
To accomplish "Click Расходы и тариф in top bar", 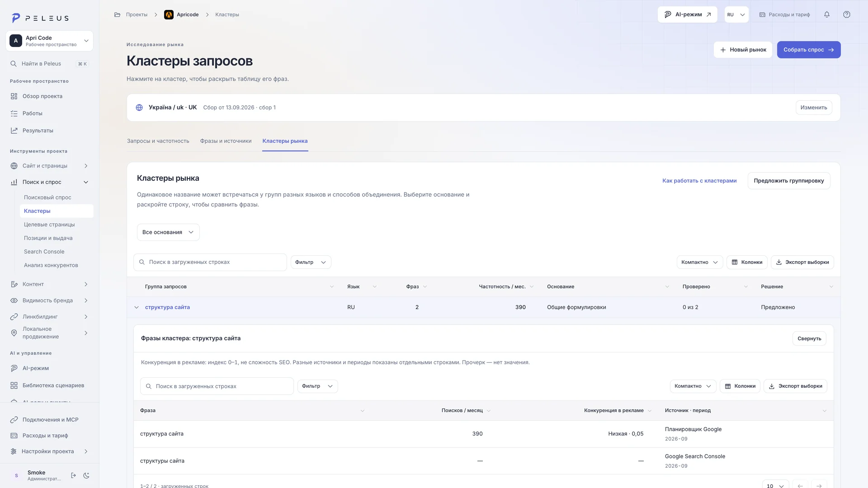I will pyautogui.click(x=784, y=14).
